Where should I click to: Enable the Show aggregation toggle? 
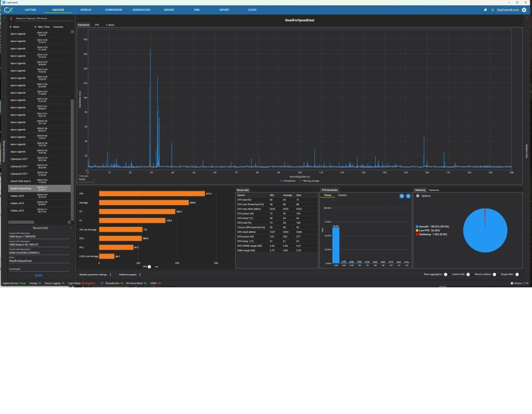[446, 275]
